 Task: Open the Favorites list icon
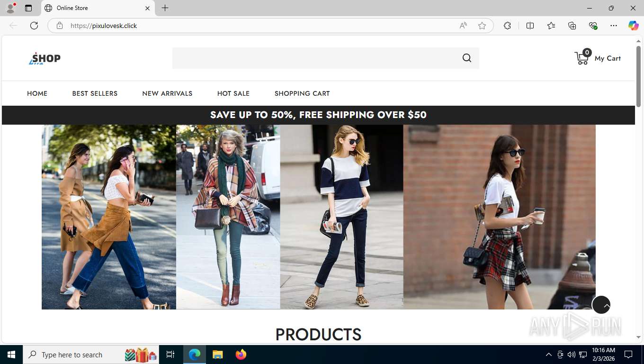(551, 26)
